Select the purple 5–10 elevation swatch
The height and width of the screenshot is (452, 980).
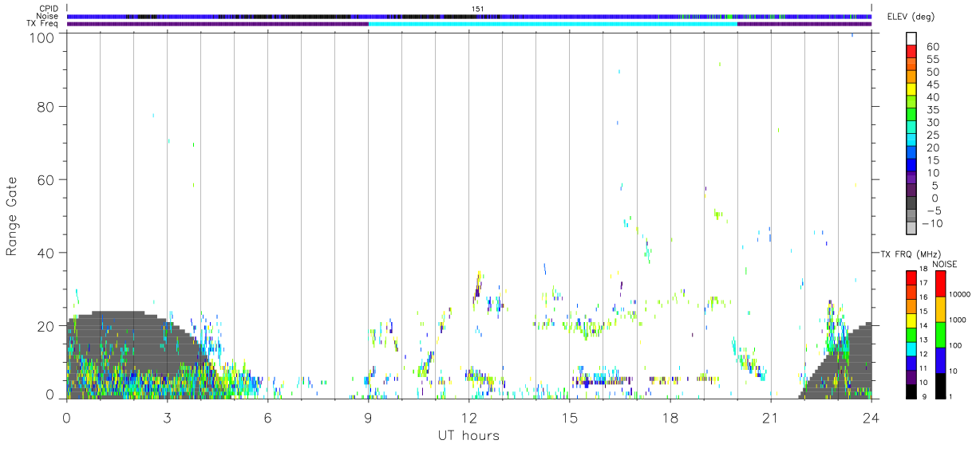(911, 178)
